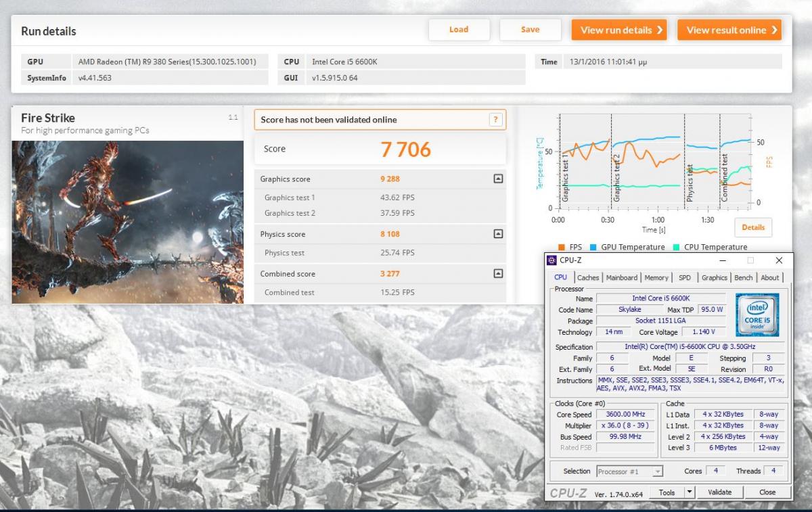The height and width of the screenshot is (512, 812).
Task: Open the Tools dropdown arrow in CPU-Z
Action: (x=690, y=492)
